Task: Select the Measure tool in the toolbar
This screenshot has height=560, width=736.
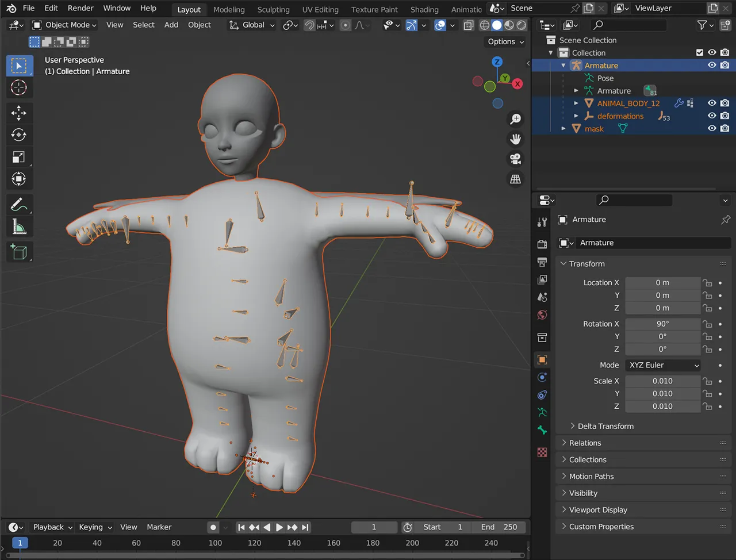Action: (19, 226)
